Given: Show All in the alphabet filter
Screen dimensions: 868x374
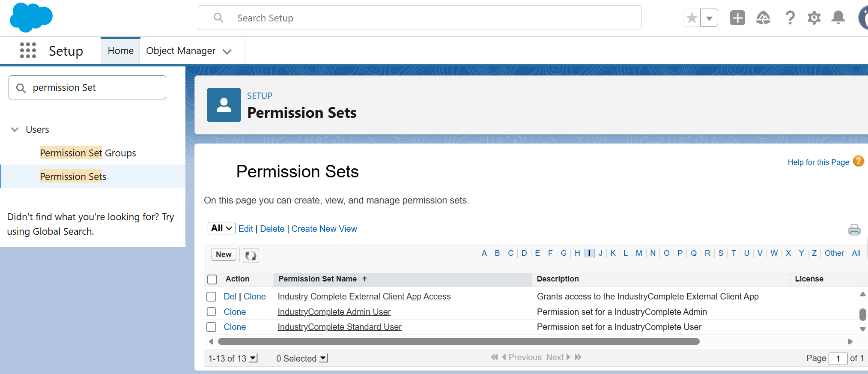Looking at the screenshot, I should pyautogui.click(x=856, y=253).
